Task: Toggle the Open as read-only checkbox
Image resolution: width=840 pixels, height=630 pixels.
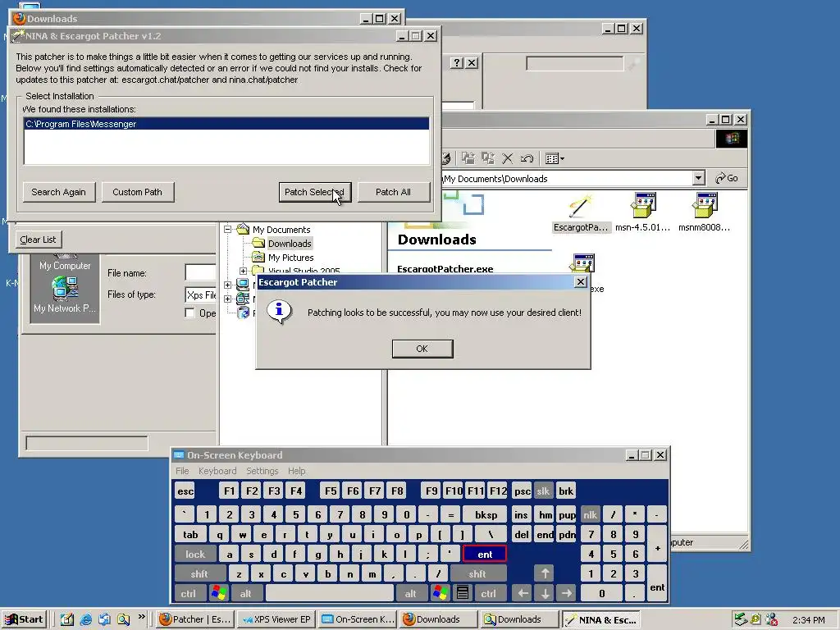Action: tap(189, 313)
